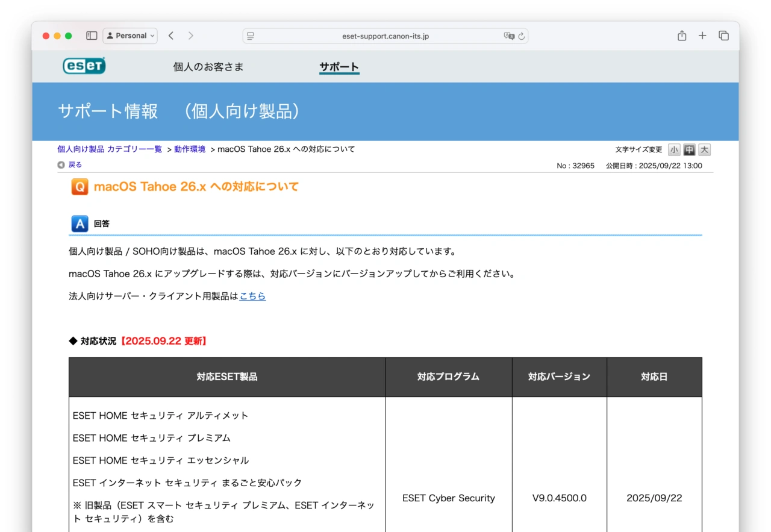Click the ESET logo
This screenshot has width=771, height=532.
(84, 66)
